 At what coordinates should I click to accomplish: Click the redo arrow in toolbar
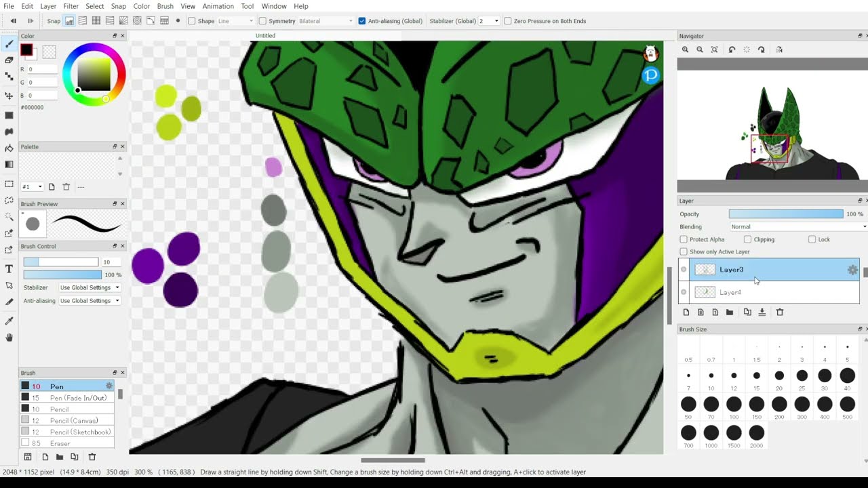[x=30, y=21]
